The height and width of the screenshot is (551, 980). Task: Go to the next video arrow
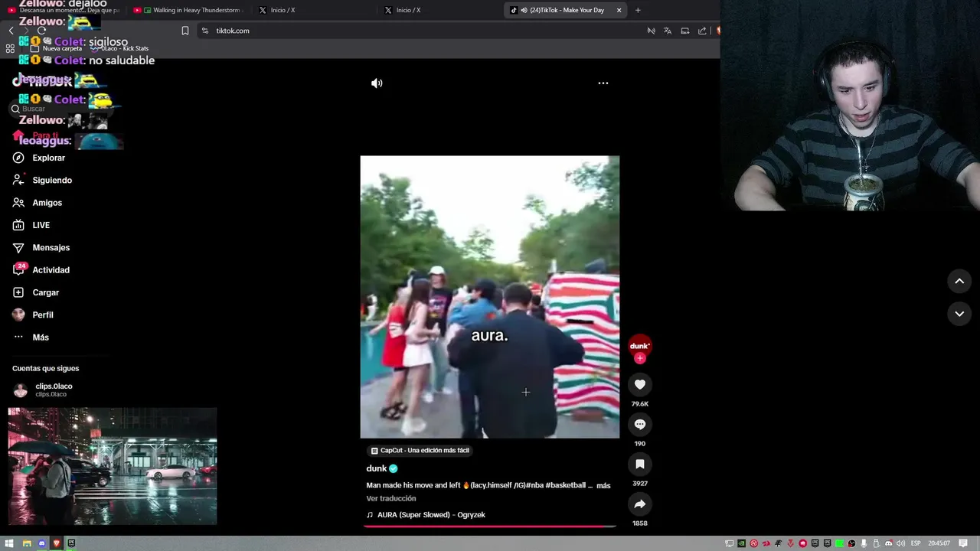coord(959,314)
